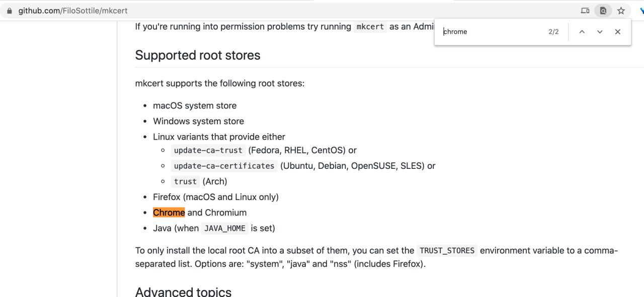Click the "macOS system store" list item
644x297 pixels.
point(195,106)
